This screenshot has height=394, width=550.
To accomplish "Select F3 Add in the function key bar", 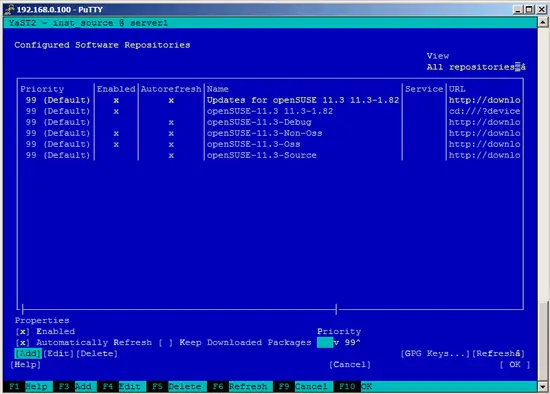I will 75,387.
